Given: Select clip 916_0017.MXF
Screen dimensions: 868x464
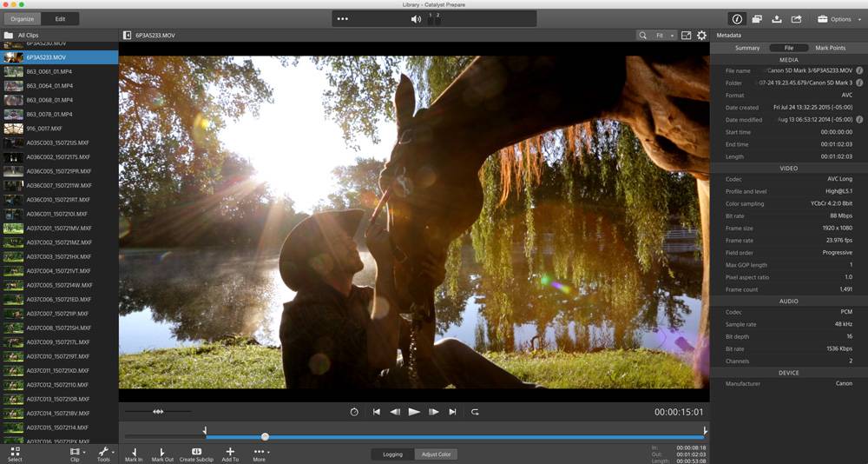Looking at the screenshot, I should (x=59, y=129).
